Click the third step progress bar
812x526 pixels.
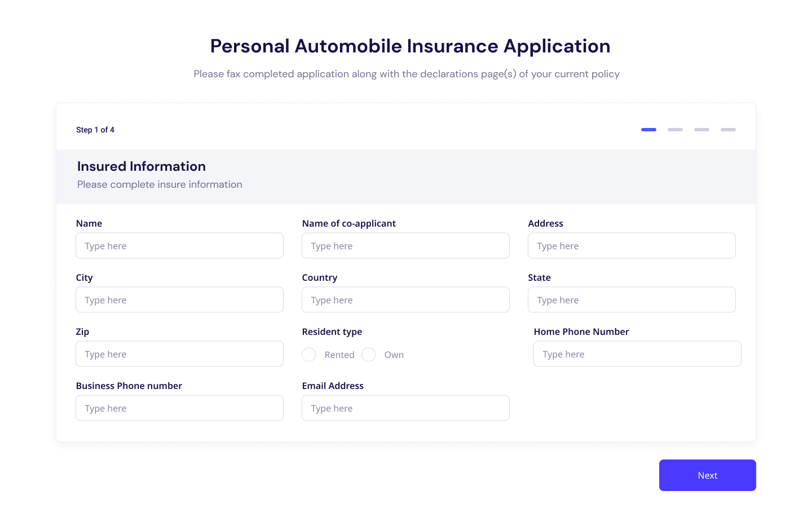[x=701, y=130]
